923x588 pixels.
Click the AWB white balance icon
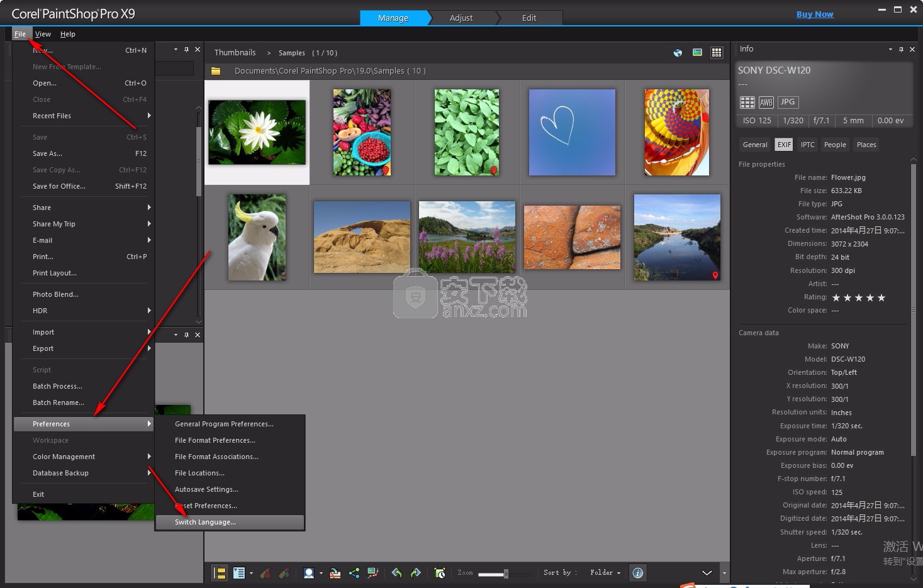coord(766,102)
